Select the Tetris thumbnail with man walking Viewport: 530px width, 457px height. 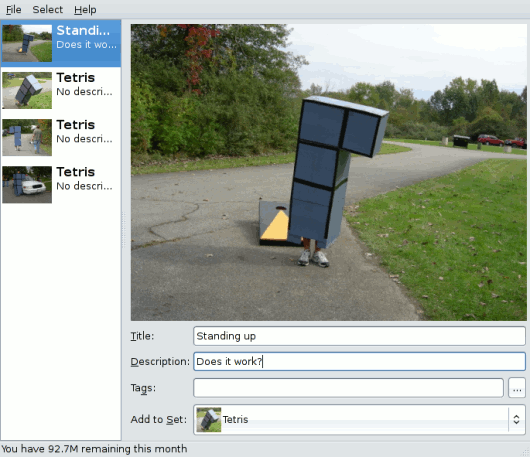point(27,138)
